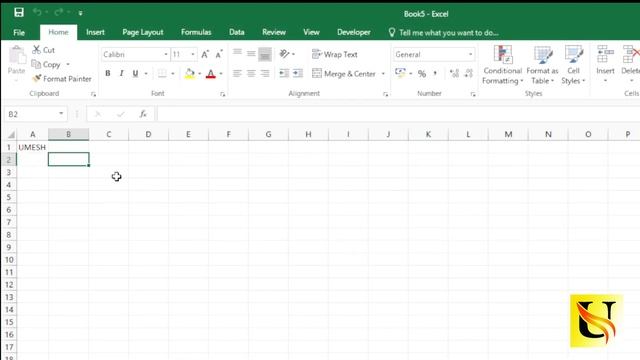640x360 pixels.
Task: Undo the last action
Action: click(37, 12)
